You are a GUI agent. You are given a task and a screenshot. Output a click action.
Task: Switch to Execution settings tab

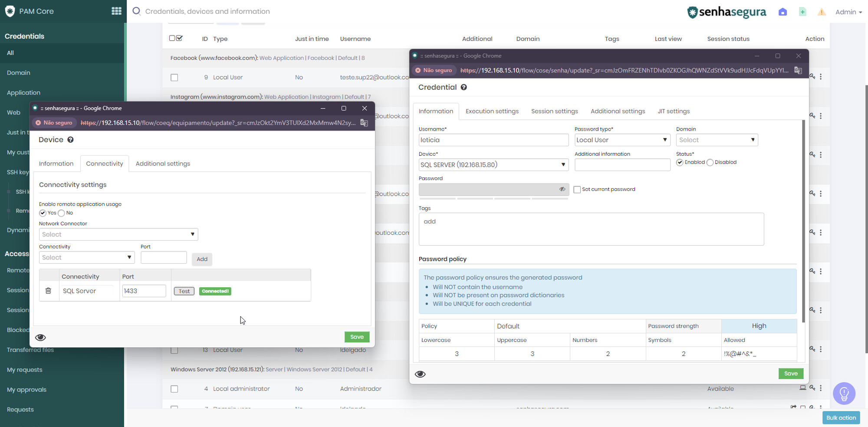click(492, 112)
